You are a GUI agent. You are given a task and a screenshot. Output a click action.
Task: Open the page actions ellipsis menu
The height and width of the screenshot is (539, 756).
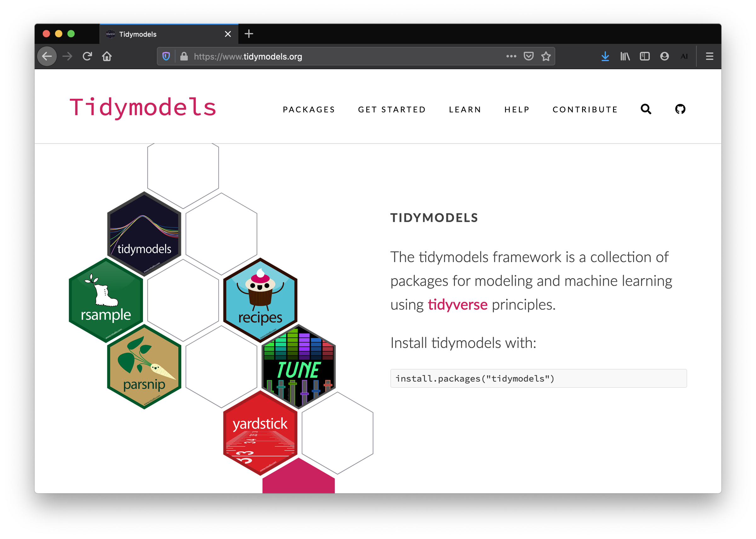click(511, 56)
